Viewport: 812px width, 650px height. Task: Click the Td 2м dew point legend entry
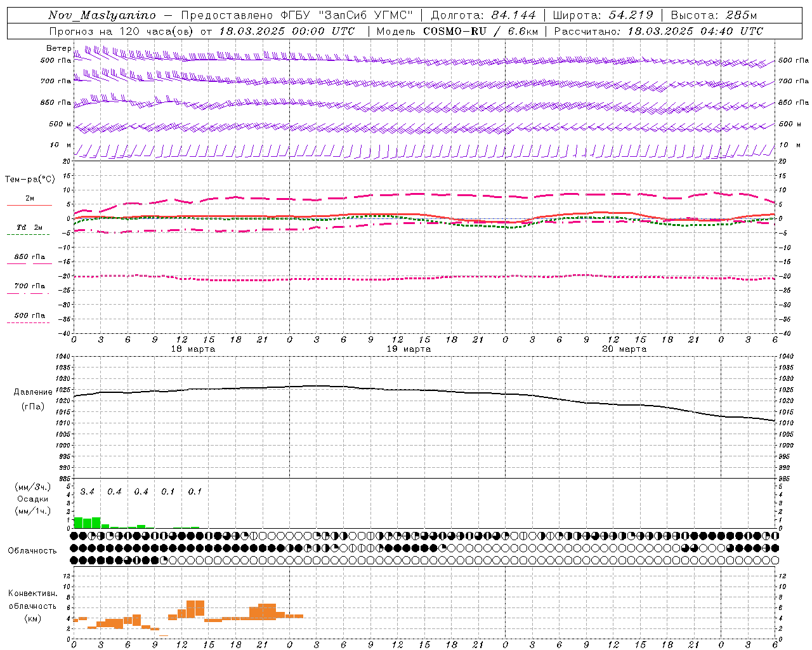[x=29, y=227]
